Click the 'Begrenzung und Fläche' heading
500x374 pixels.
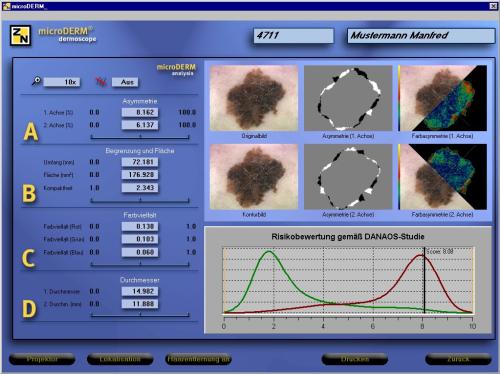[140, 151]
